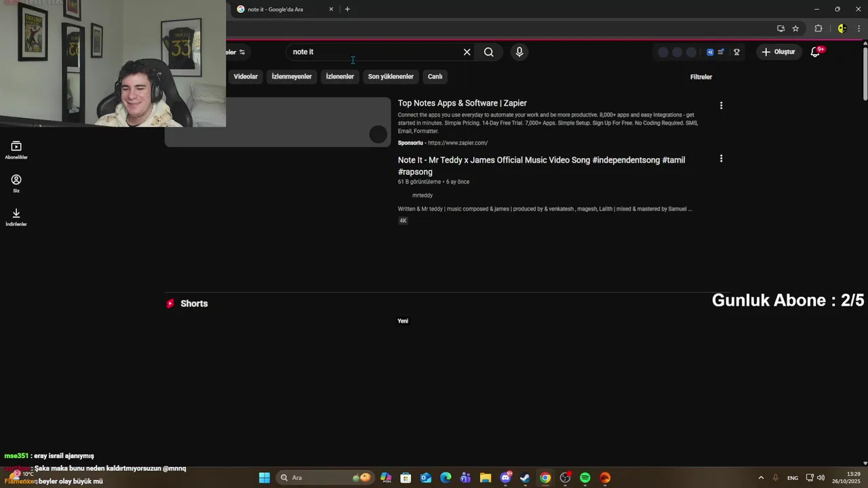Open the Note It Mr Teddy video
Screen dimensions: 868x488
point(541,165)
